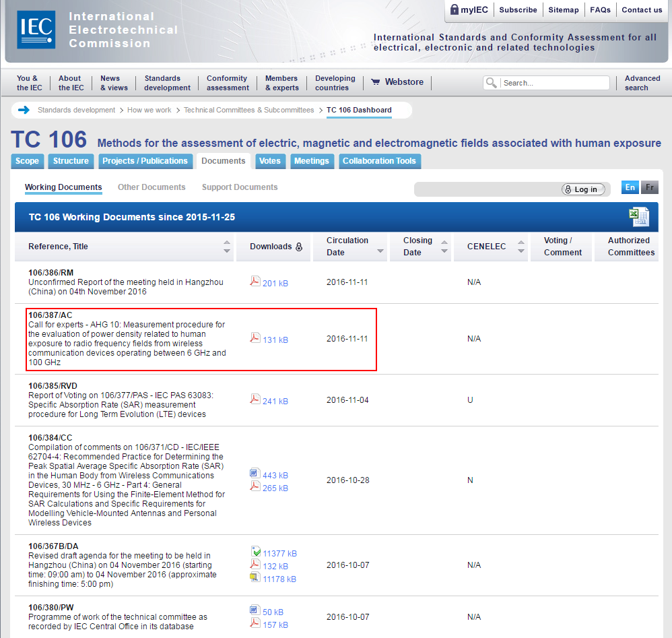Open the Collaboration Tools tab
This screenshot has width=672, height=638.
coord(379,161)
